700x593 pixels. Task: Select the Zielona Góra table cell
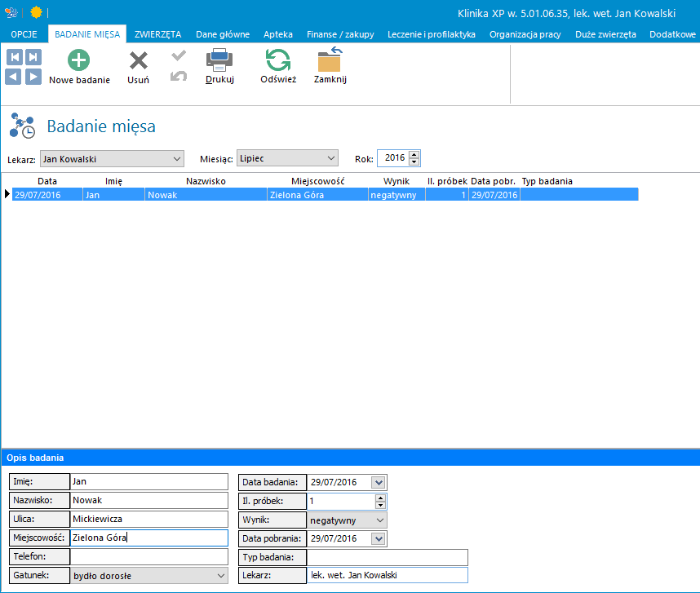318,195
